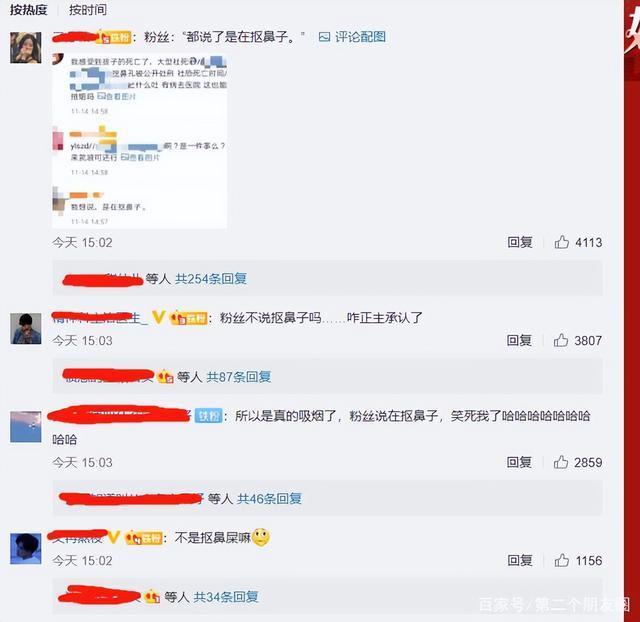Image resolution: width=640 pixels, height=622 pixels.
Task: Open the 评论配图 picture icon
Action: coord(324,37)
